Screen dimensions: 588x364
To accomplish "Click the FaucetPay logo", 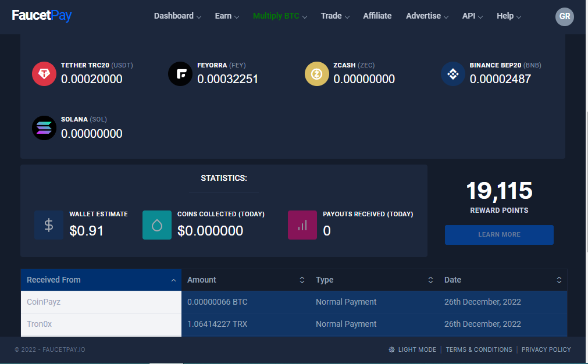I will (42, 15).
